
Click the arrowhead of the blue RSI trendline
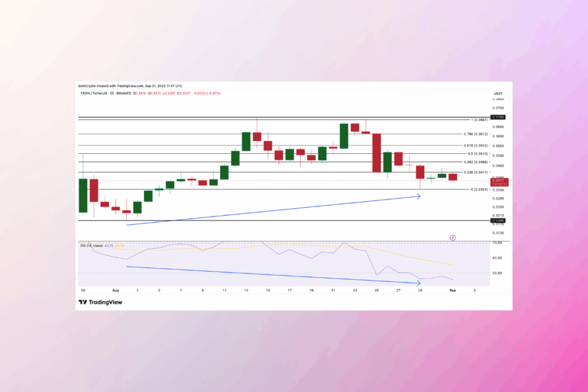click(419, 283)
